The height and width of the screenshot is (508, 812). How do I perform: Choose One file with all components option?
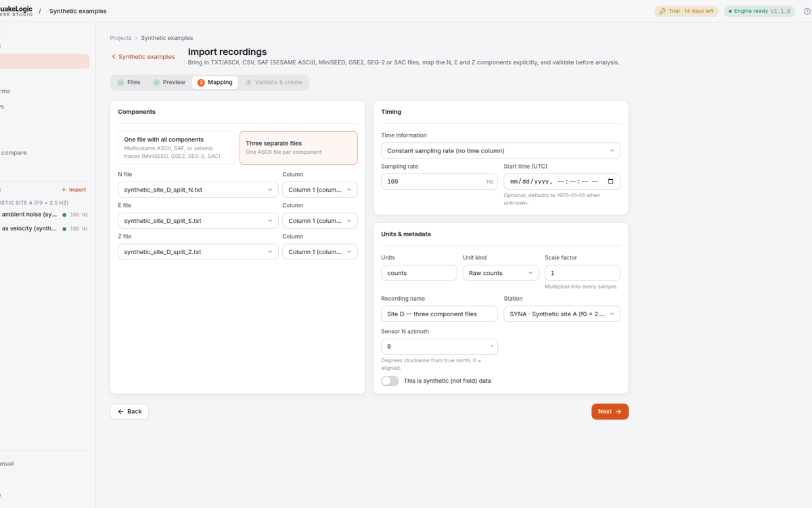tap(177, 148)
